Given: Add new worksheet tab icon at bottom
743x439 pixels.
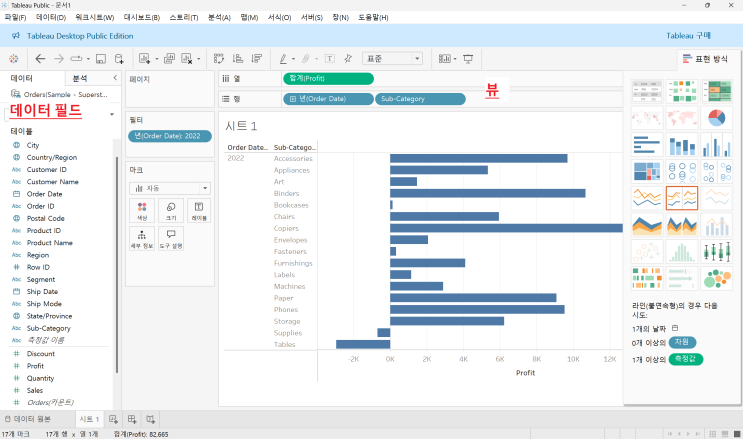Looking at the screenshot, I should (113, 419).
